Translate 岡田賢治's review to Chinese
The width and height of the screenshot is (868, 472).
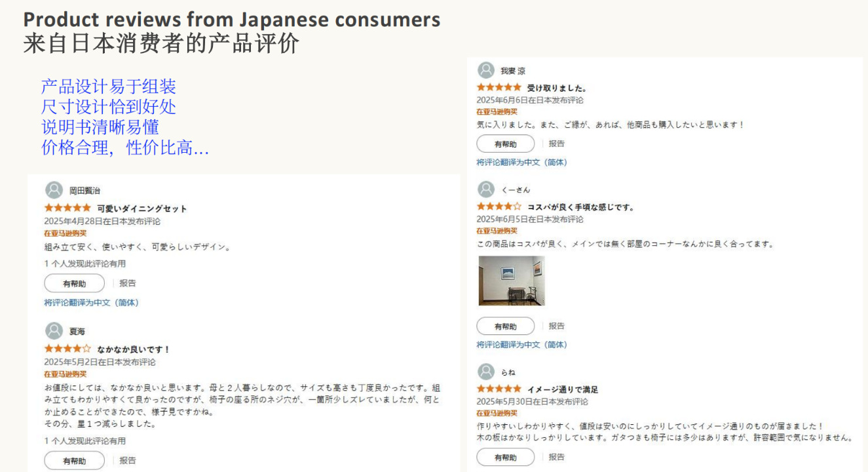coord(91,303)
